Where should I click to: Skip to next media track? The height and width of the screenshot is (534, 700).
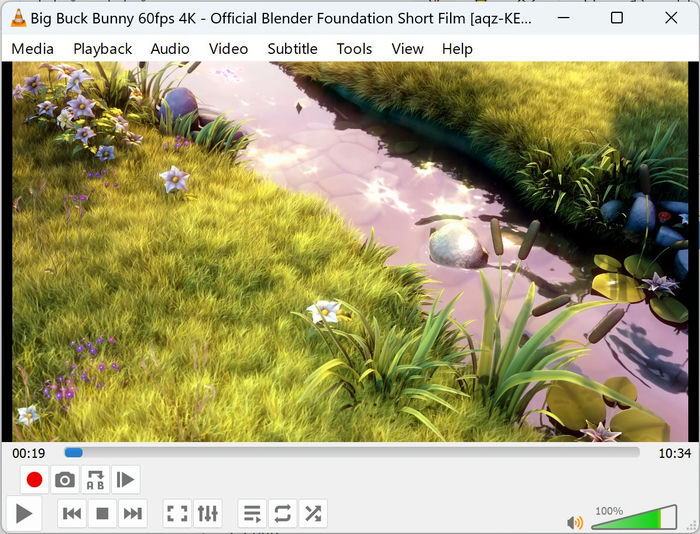(133, 513)
